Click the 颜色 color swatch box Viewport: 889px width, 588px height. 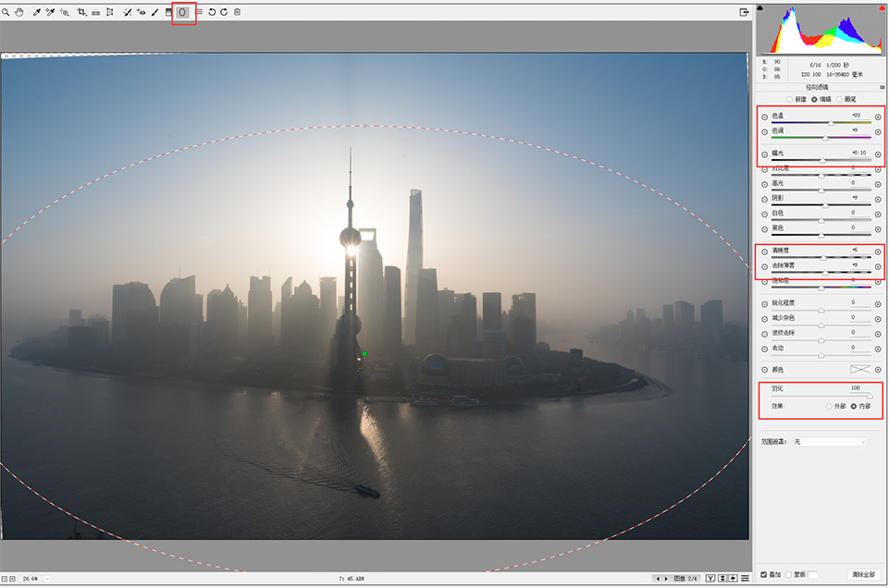tap(860, 369)
